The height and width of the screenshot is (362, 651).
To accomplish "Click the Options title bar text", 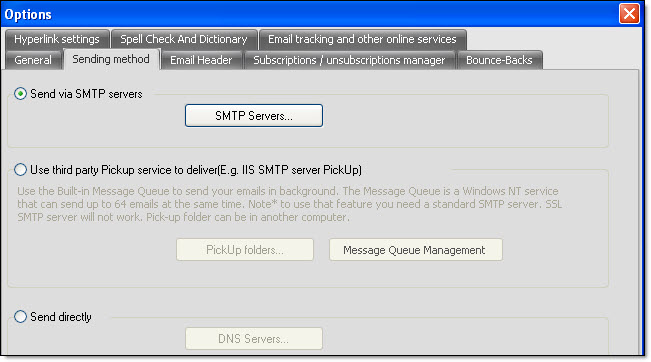I will [x=28, y=14].
